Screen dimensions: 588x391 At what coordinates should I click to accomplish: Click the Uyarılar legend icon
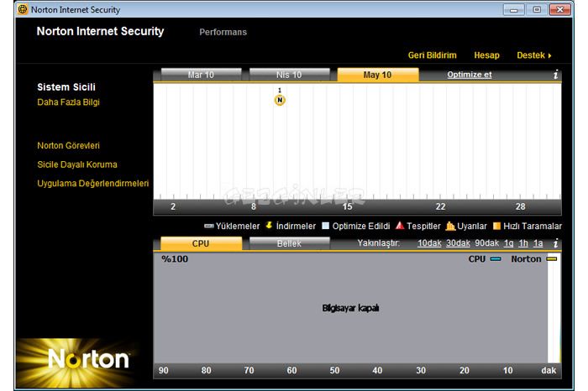click(x=450, y=226)
